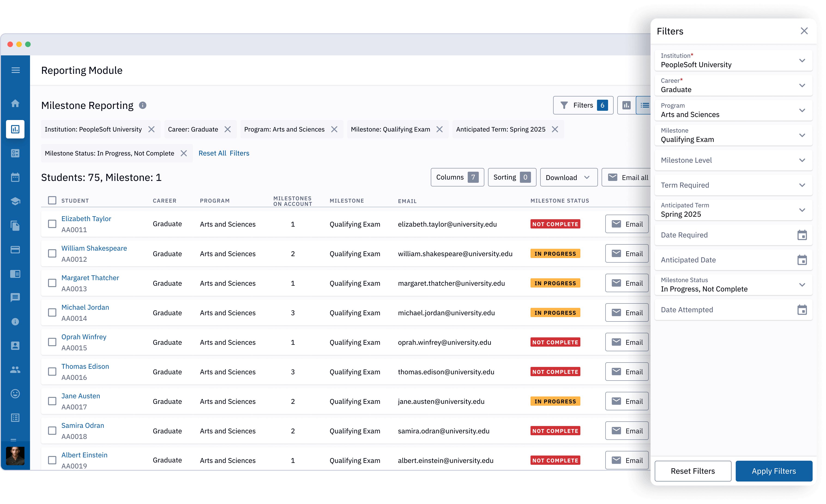Viewport: 826px width, 504px height.
Task: Open Jane Austen's student profile link
Action: click(x=81, y=396)
